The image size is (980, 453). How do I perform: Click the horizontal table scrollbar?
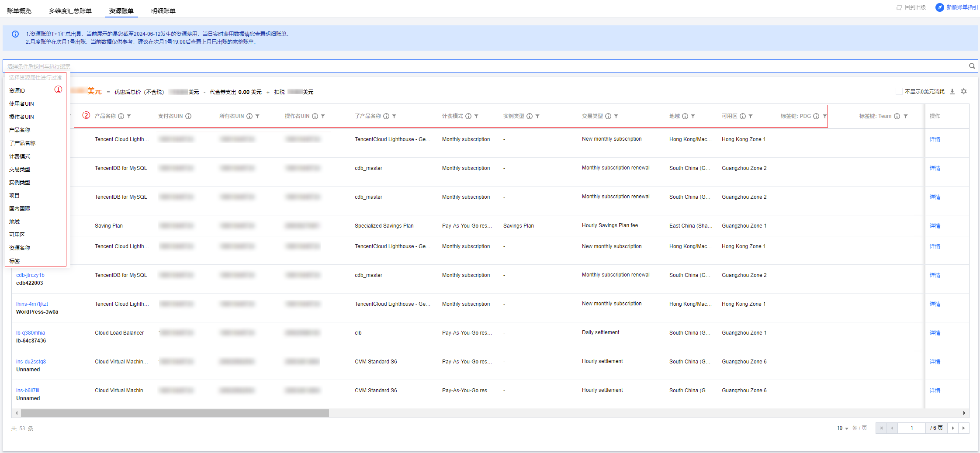tap(175, 413)
